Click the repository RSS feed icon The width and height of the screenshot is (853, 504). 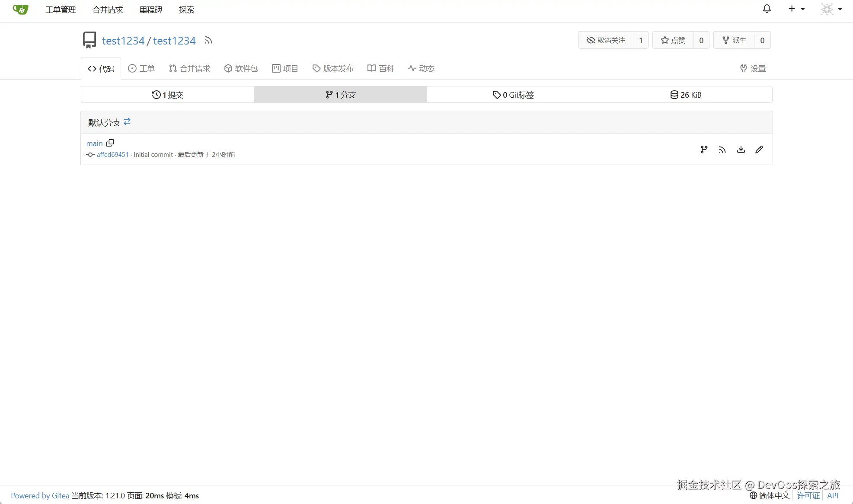208,41
